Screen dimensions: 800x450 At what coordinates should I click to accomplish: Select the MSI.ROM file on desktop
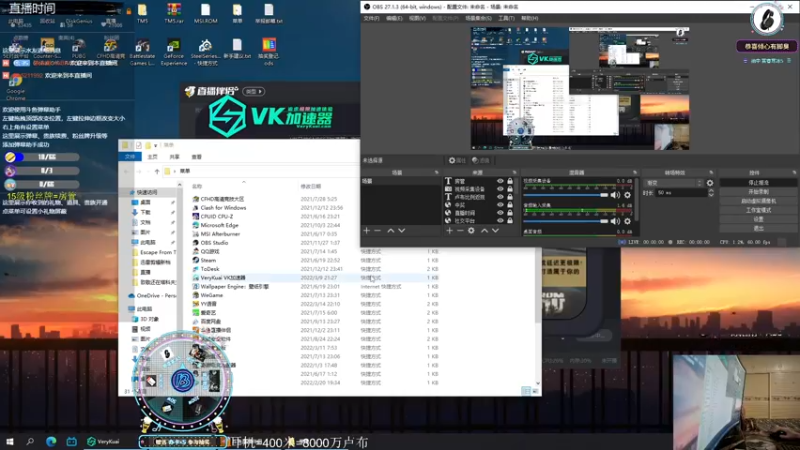click(205, 13)
